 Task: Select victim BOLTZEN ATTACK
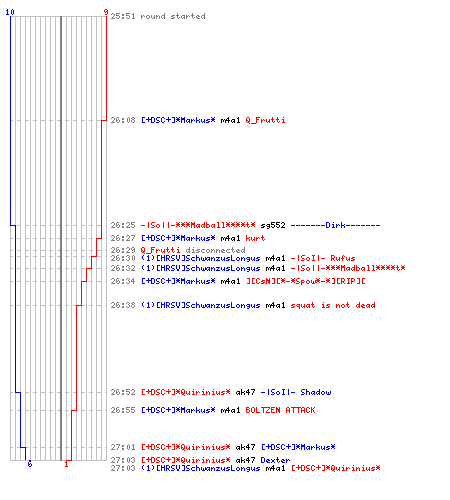[x=280, y=410]
